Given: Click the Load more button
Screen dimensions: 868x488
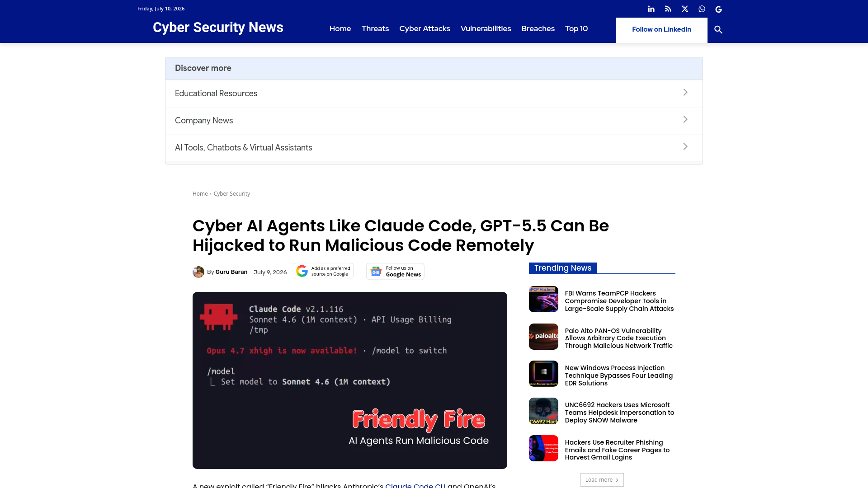Looking at the screenshot, I should (x=602, y=480).
